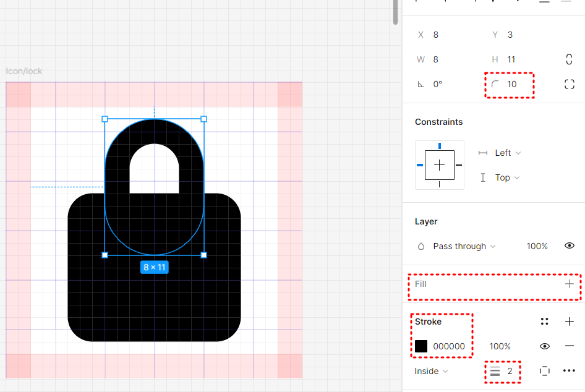The width and height of the screenshot is (585, 392).
Task: Open stroke styles four-dot icon
Action: click(544, 321)
